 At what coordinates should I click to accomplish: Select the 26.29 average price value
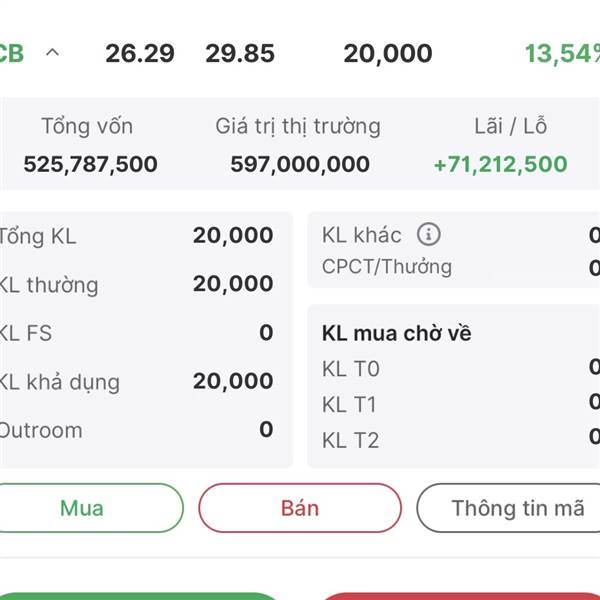[140, 53]
